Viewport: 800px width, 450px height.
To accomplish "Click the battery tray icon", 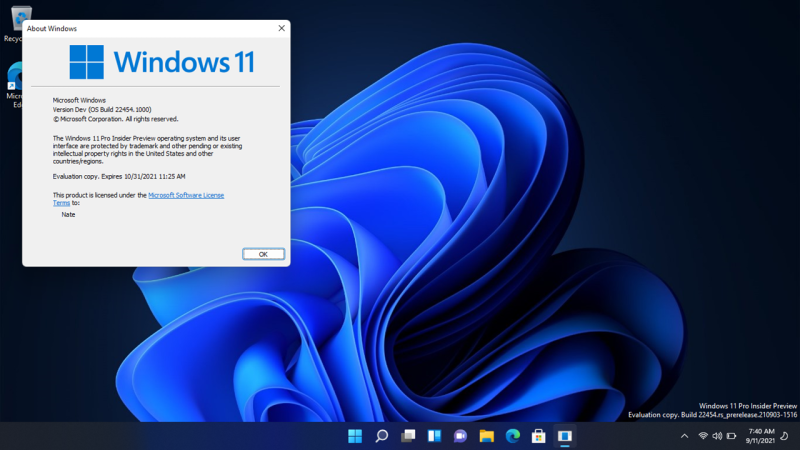I will [x=731, y=436].
